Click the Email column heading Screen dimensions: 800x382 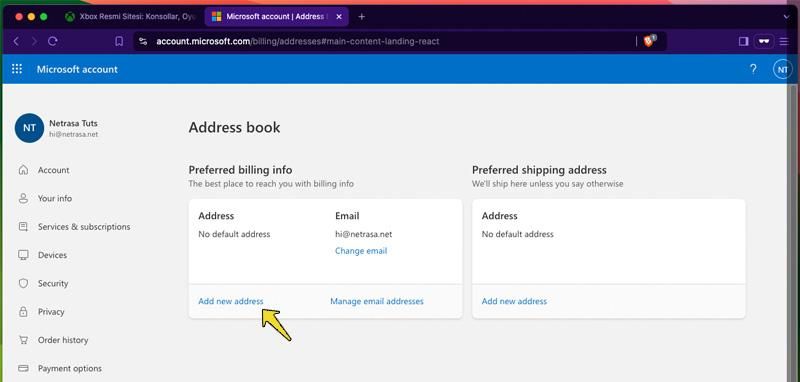tap(347, 216)
